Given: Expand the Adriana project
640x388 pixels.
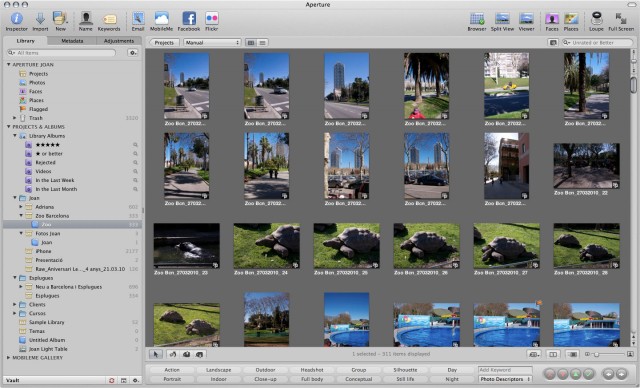Looking at the screenshot, I should point(21,207).
